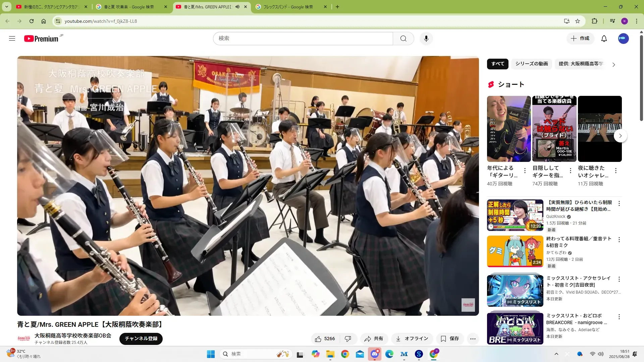Screen dimensions: 644x362
Task: Open options menu for QuizKnock video
Action: pyautogui.click(x=619, y=203)
